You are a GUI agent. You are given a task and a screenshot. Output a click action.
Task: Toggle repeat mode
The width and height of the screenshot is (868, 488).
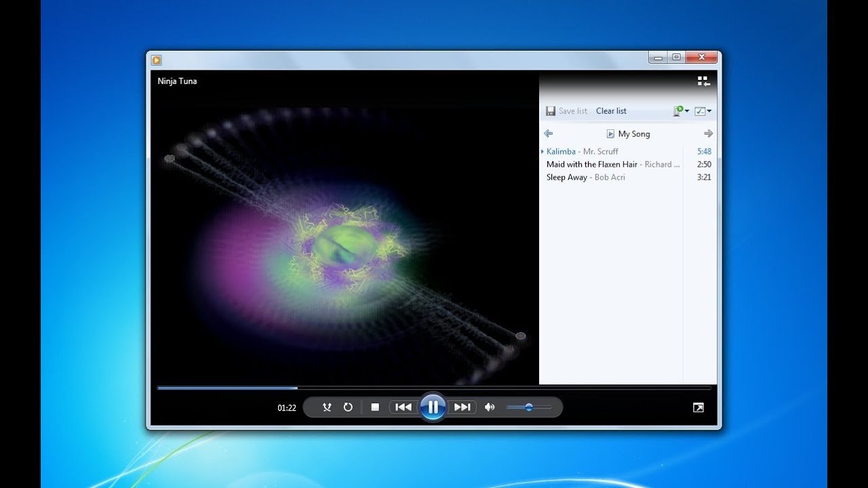coord(348,407)
